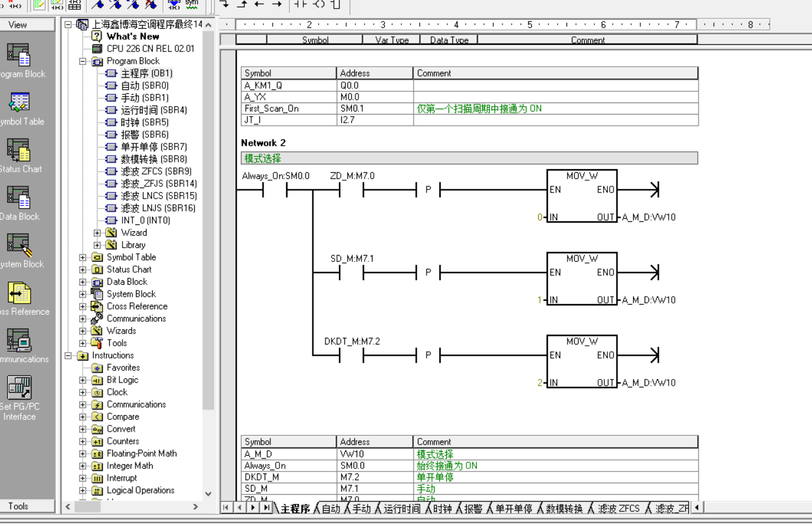Viewport: 812px width, 531px height.
Task: Insert a line up in ladder
Action: point(242,4)
